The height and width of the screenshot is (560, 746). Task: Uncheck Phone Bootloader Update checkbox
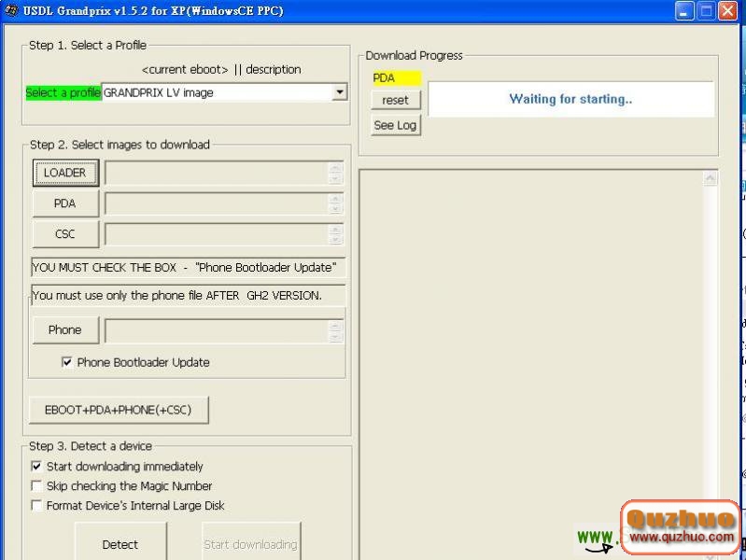[67, 362]
